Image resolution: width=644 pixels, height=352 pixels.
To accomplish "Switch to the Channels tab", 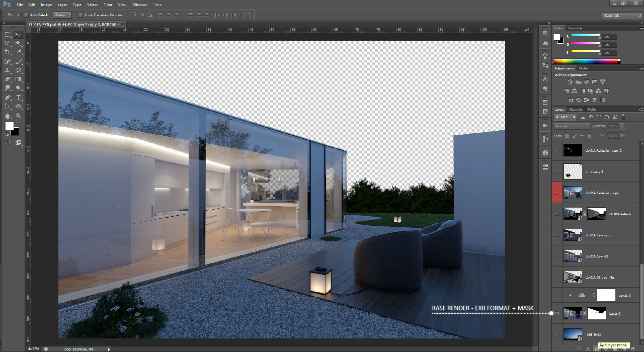I will 576,110.
